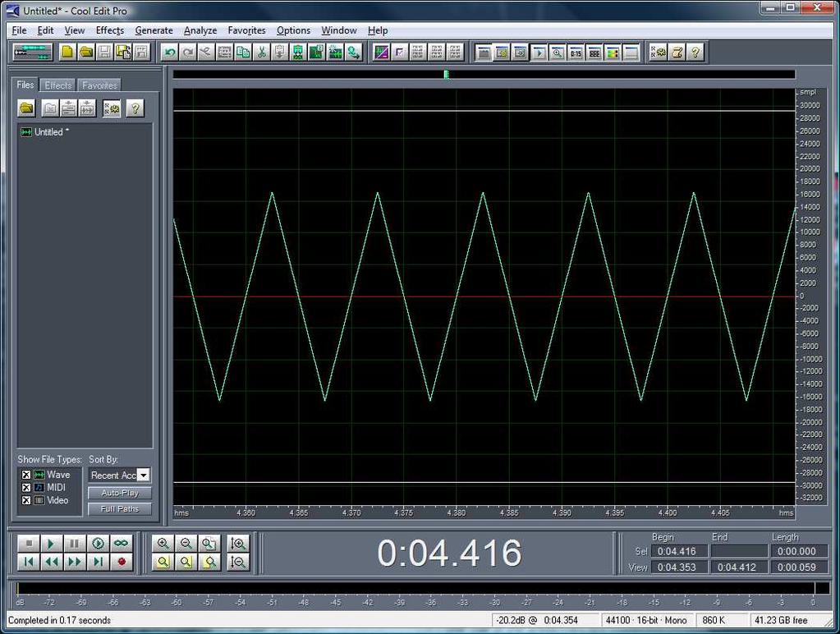
Task: Open an existing file from main toolbar
Action: [86, 53]
